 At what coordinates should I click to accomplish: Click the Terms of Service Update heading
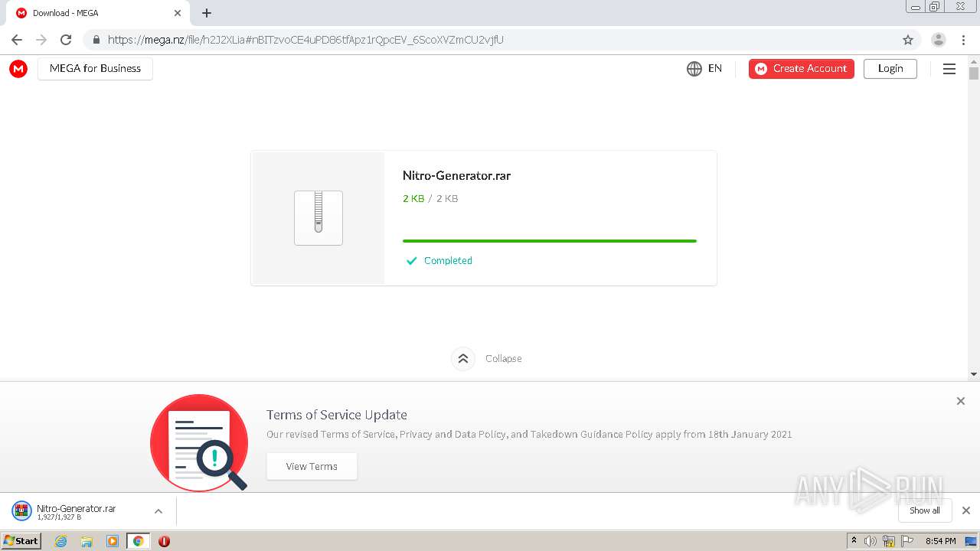tap(337, 415)
